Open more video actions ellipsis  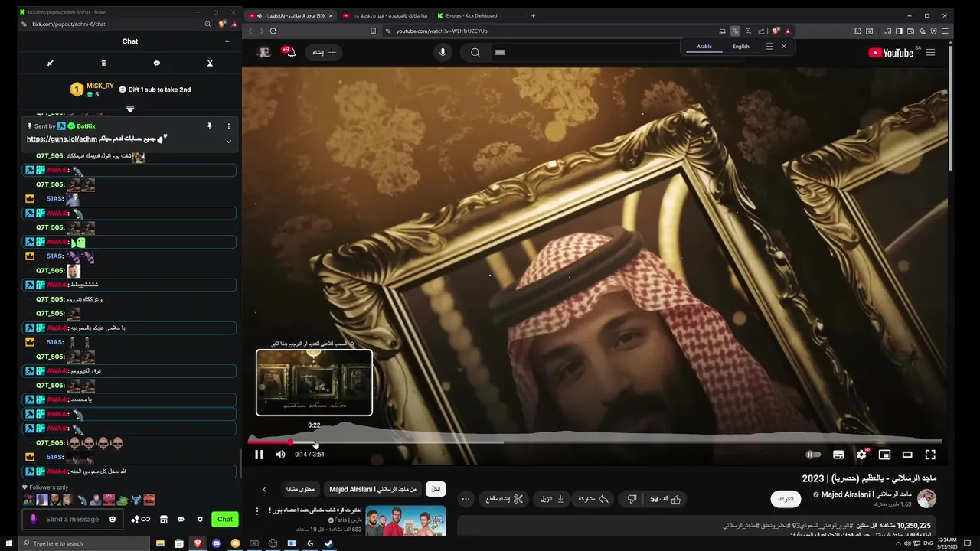point(465,499)
